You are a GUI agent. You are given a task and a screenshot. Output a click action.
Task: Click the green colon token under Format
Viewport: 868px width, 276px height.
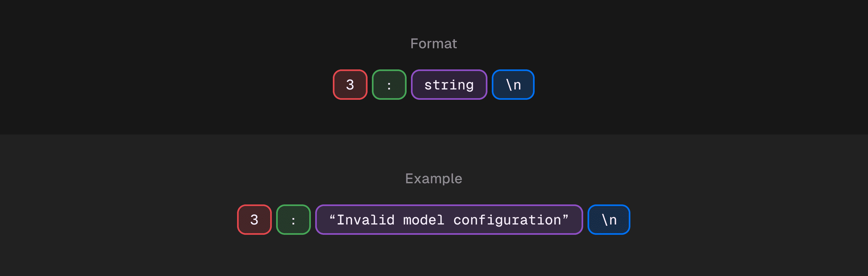[389, 85]
